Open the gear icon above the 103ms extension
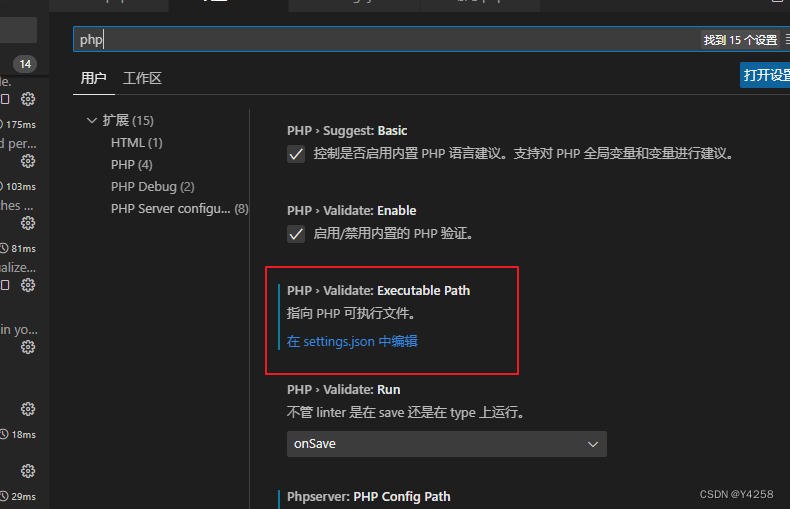Screen dimensions: 790x509 pyautogui.click(x=28, y=161)
